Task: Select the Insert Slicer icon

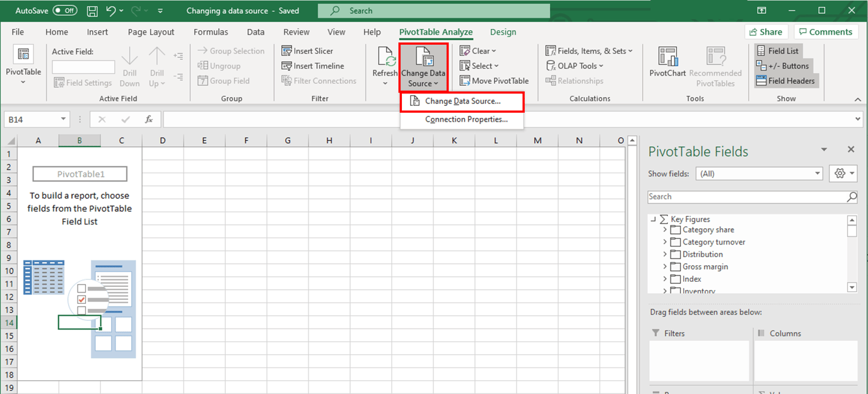Action: [x=311, y=50]
